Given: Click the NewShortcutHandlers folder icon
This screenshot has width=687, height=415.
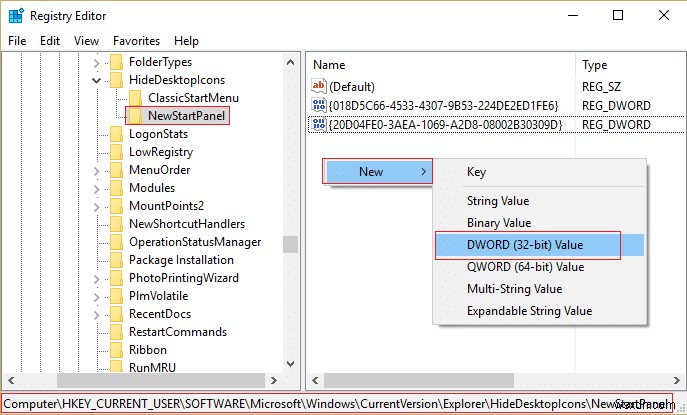Looking at the screenshot, I should click(x=117, y=224).
